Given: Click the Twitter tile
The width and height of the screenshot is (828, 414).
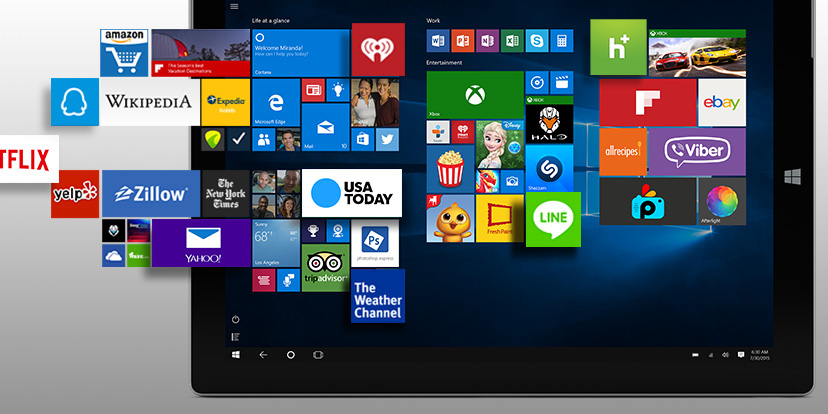Looking at the screenshot, I should [x=387, y=140].
